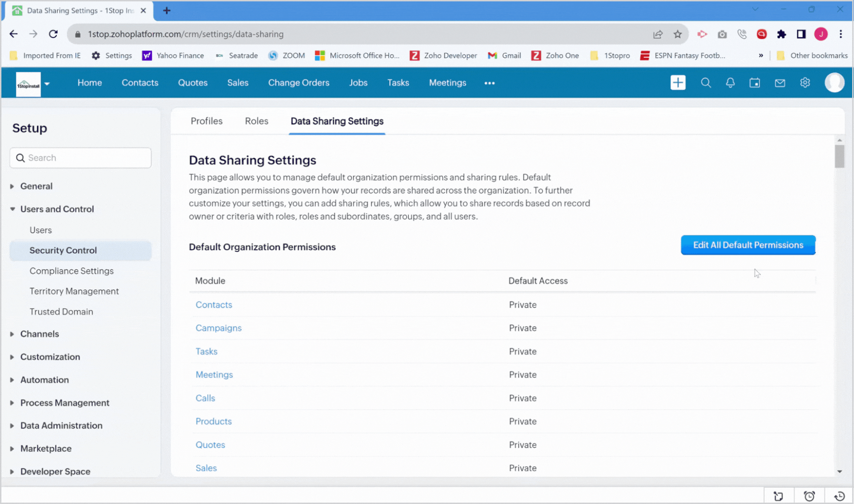
Task: Open the browser extensions puzzle icon
Action: pyautogui.click(x=781, y=34)
